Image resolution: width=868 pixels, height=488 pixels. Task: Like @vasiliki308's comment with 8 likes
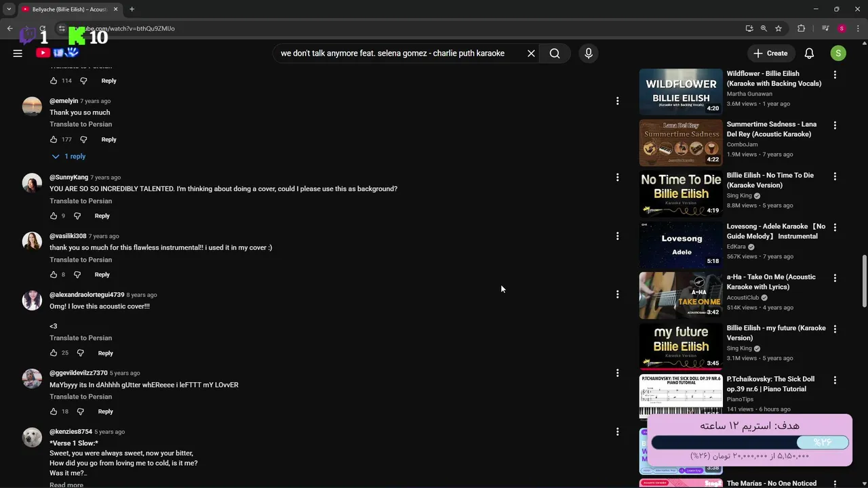(x=54, y=274)
